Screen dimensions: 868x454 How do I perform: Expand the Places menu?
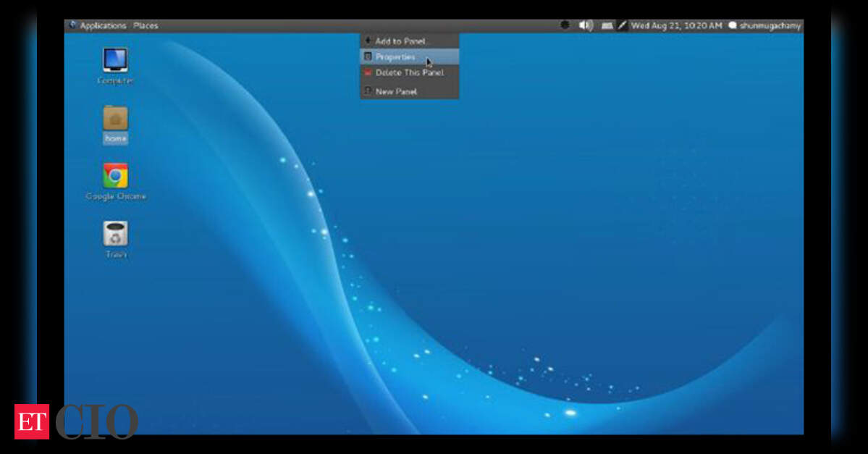tap(146, 25)
